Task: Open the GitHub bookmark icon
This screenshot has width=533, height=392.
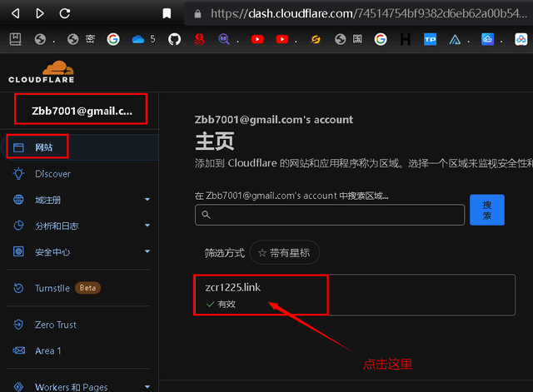Action: [173, 39]
